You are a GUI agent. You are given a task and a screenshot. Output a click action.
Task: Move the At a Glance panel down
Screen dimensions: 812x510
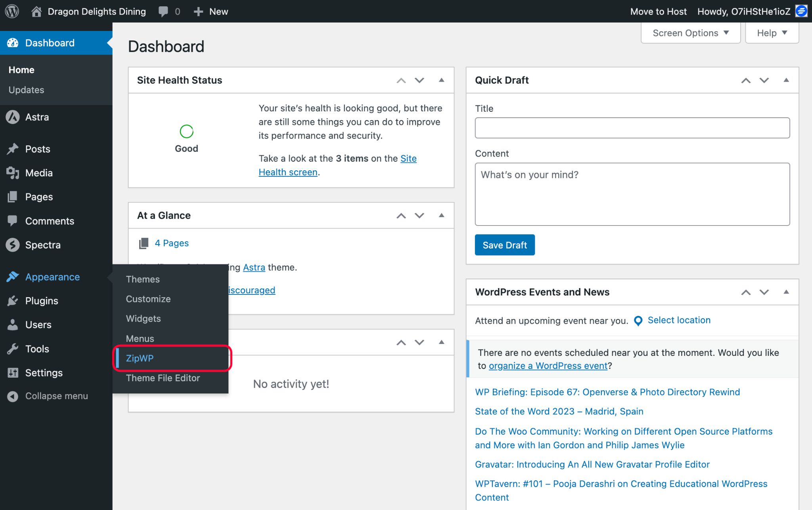[x=419, y=216]
